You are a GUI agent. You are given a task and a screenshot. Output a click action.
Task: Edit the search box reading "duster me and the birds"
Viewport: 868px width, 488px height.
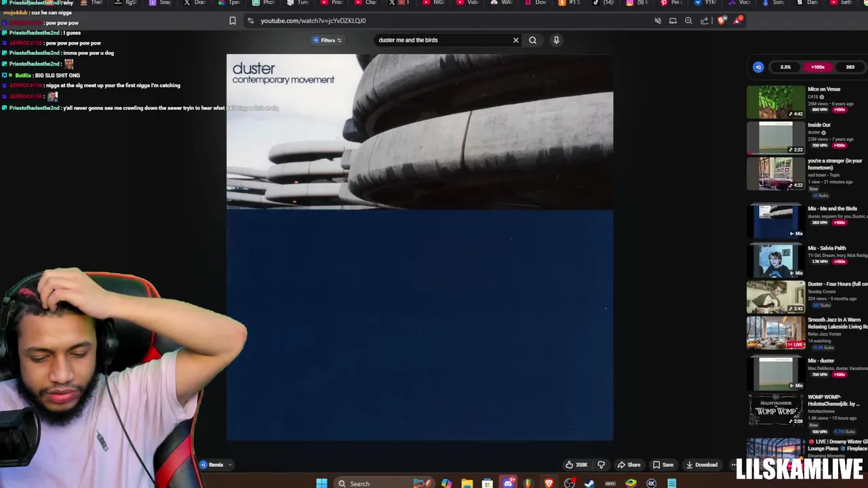coord(442,40)
